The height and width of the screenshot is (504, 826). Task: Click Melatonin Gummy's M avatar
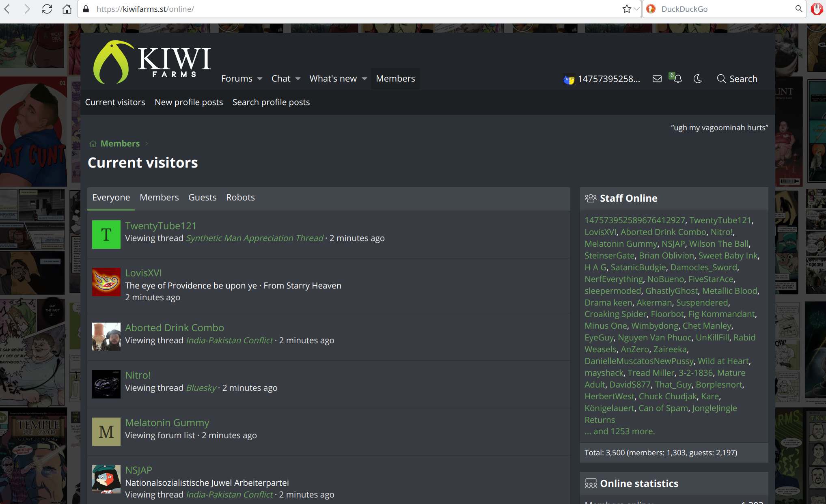click(106, 432)
